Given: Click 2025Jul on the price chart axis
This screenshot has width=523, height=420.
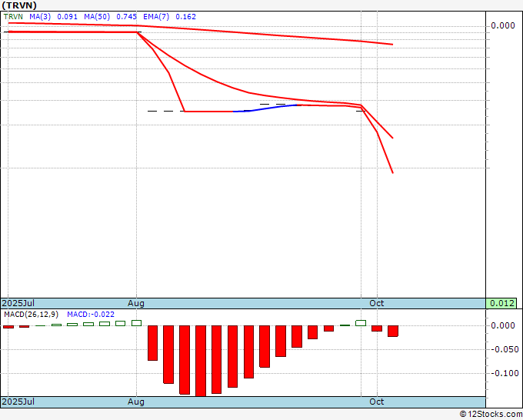Looking at the screenshot, I should 18,303.
